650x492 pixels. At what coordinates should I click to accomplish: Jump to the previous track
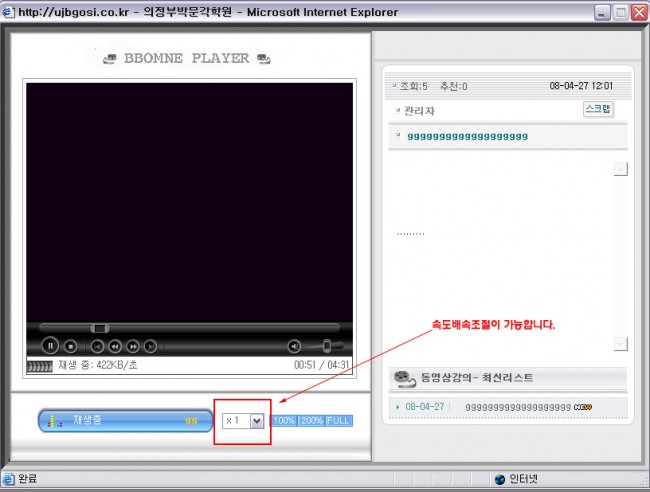97,346
